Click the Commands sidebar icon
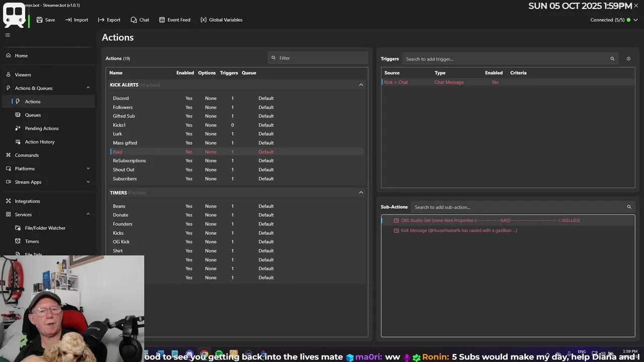This screenshot has width=644, height=362. coord(8,155)
